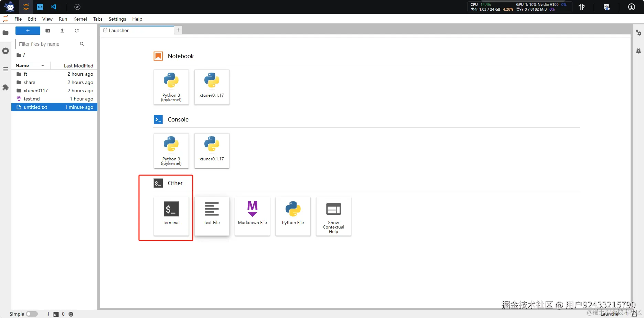
Task: Click the New Folder icon
Action: pos(48,31)
